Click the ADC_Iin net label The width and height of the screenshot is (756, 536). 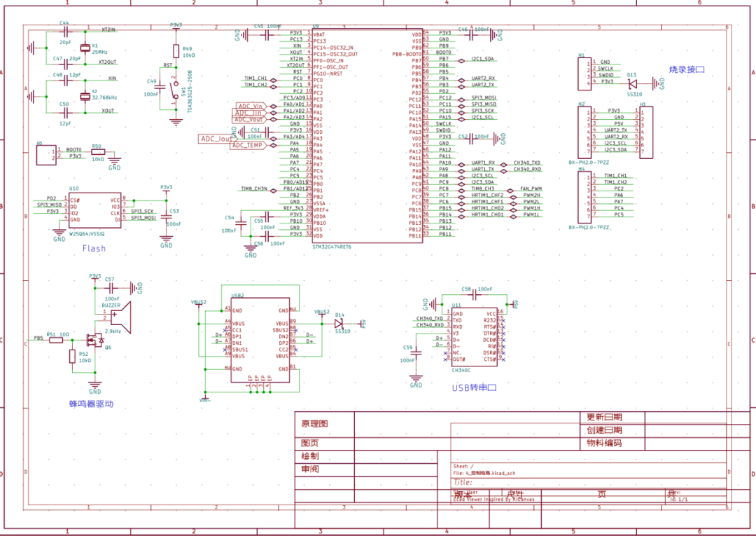tap(250, 113)
